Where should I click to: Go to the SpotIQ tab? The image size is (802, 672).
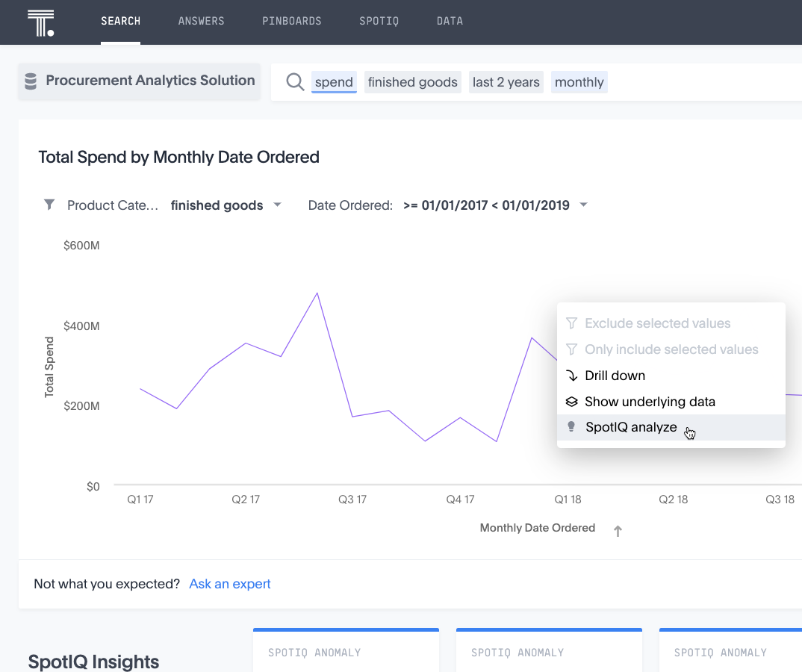click(379, 21)
